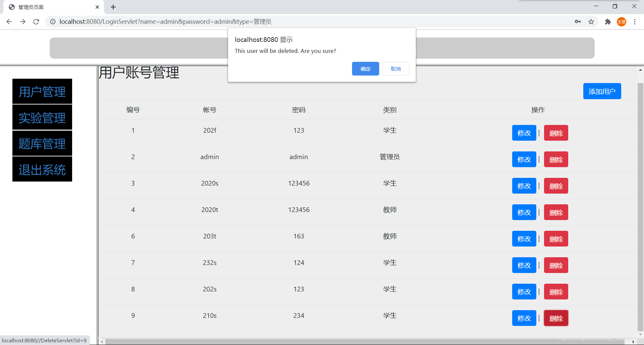Click 删除 for user 202f

(x=556, y=133)
